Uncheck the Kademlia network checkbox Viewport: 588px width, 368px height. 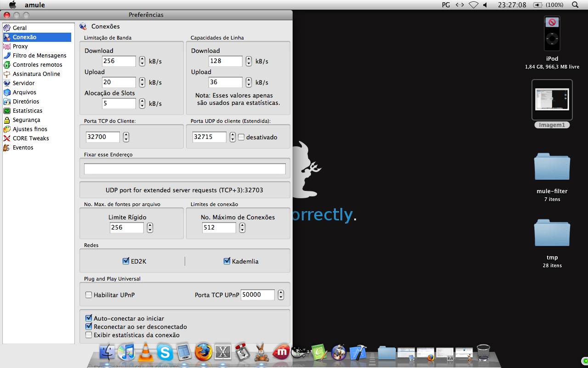[x=226, y=261]
